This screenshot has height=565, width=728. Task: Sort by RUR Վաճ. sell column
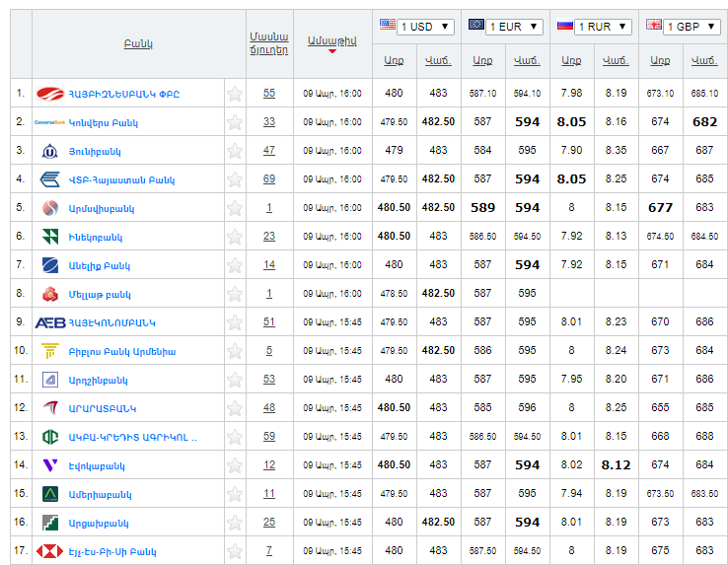[617, 60]
